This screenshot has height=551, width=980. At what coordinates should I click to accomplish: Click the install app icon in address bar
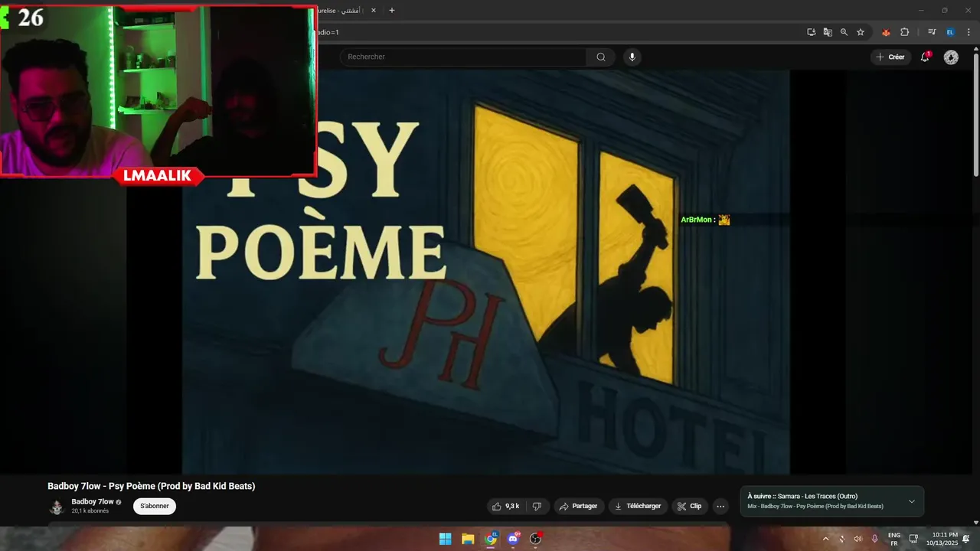(x=811, y=32)
